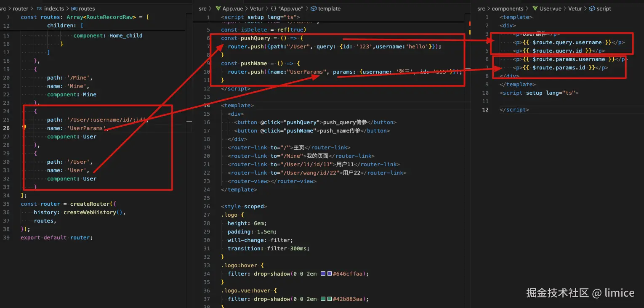
Task: Open the components breadcrumb dropdown
Action: pyautogui.click(x=508, y=8)
